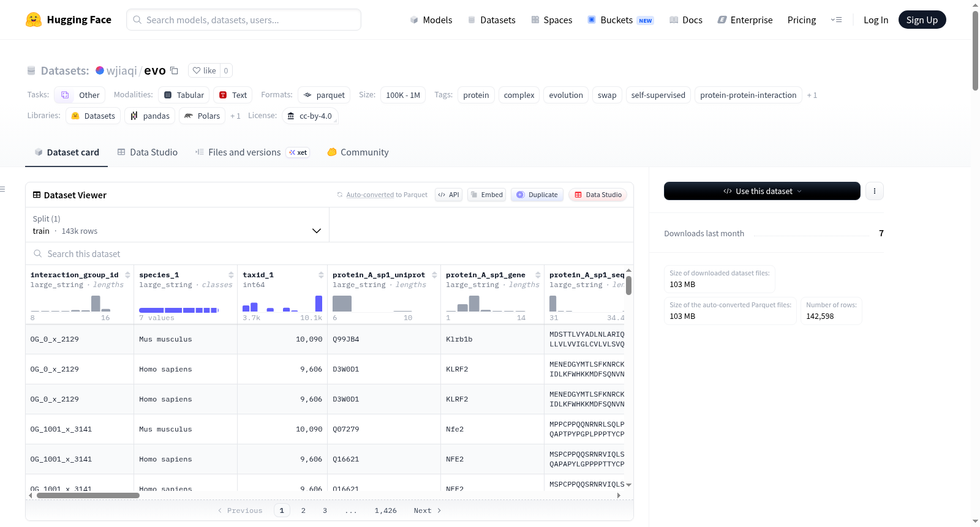
Task: Open Models in the top navigation
Action: 431,20
